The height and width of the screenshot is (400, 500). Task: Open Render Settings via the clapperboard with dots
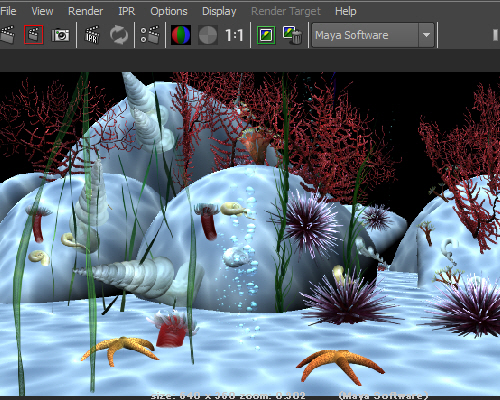pyautogui.click(x=150, y=35)
